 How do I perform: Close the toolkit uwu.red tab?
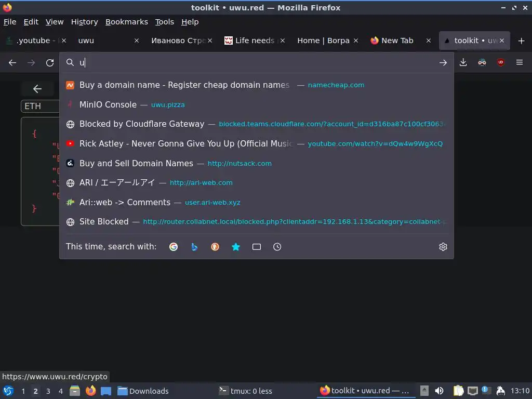point(502,41)
